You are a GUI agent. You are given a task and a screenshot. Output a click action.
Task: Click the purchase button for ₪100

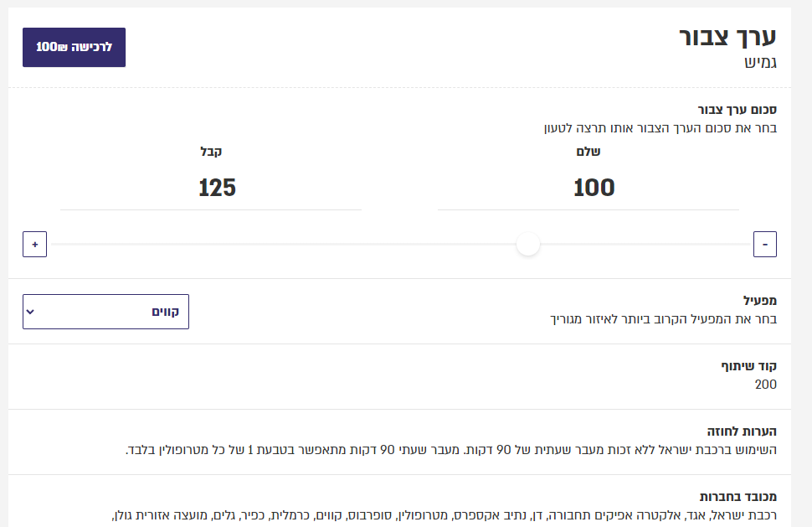tap(74, 47)
